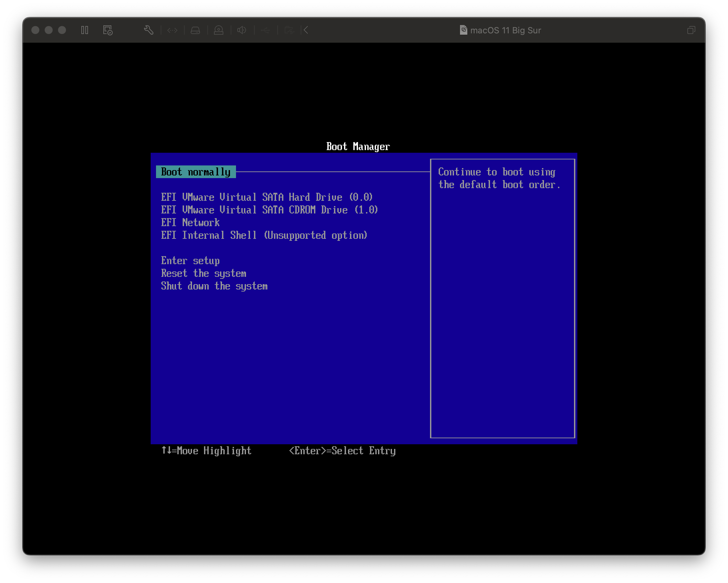The height and width of the screenshot is (583, 728).
Task: Click the hard disk device icon
Action: click(x=196, y=30)
